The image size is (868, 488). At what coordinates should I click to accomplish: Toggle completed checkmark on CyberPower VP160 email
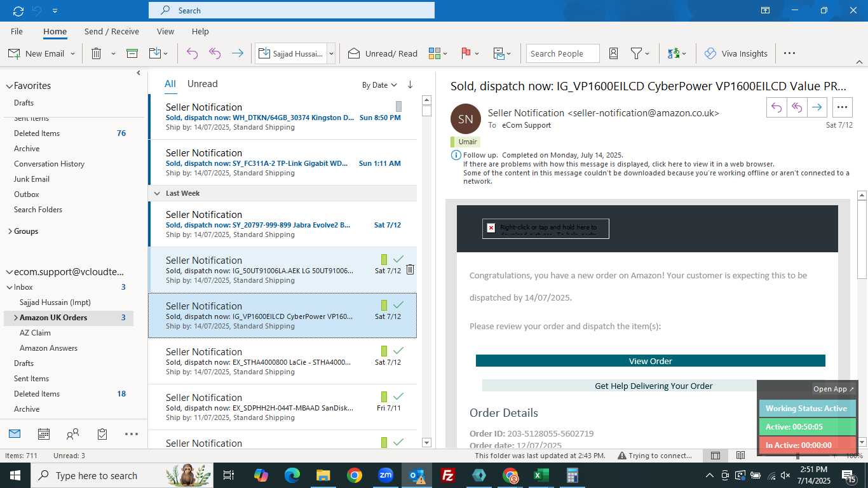pos(398,305)
